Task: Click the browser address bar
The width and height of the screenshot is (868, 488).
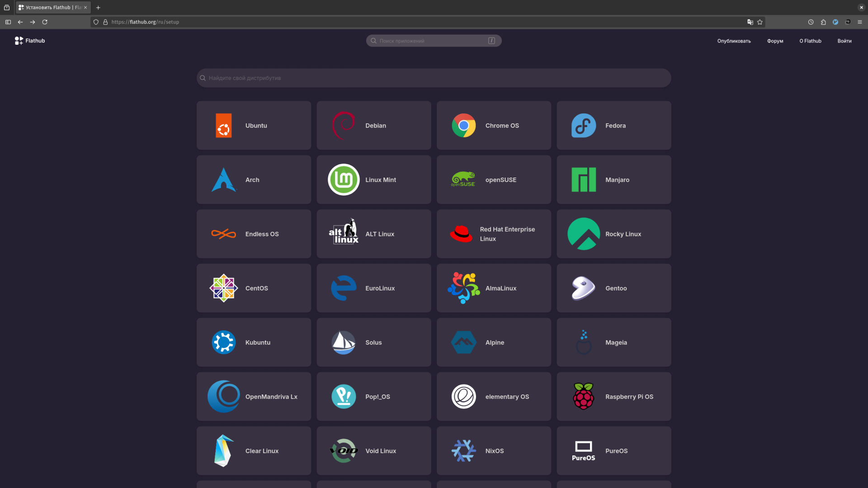Action: click(427, 22)
